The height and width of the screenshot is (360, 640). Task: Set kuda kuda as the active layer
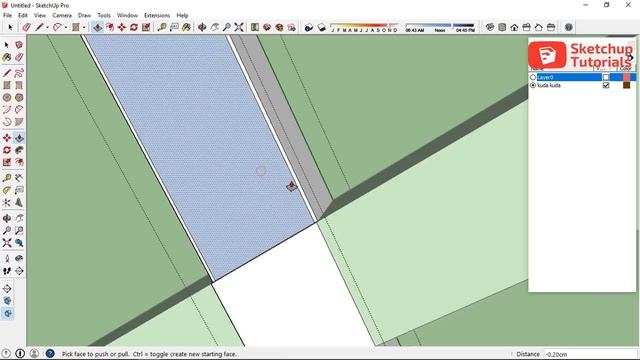(533, 85)
